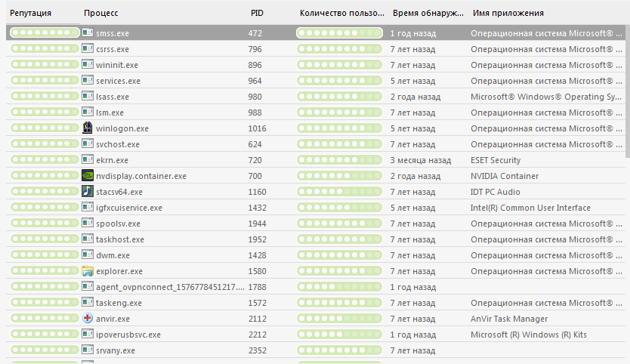Screen dimensions: 630x364
Task: Click the ipoverusbsvc.exe process icon
Action: point(88,335)
